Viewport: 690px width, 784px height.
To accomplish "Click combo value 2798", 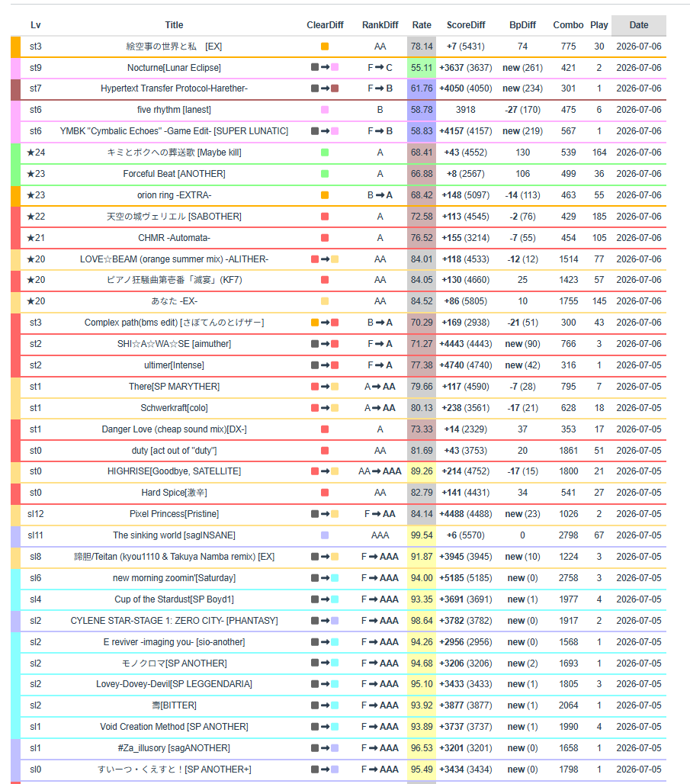I will [x=568, y=535].
